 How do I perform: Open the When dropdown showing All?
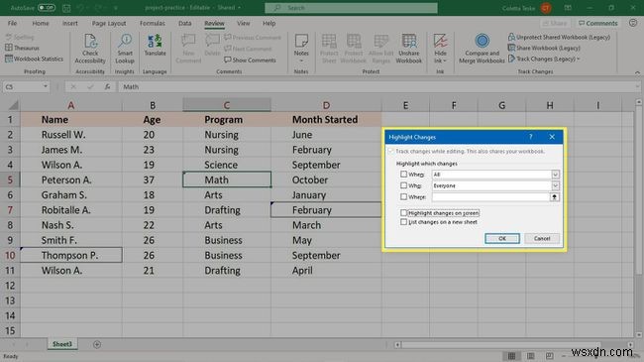pos(555,175)
